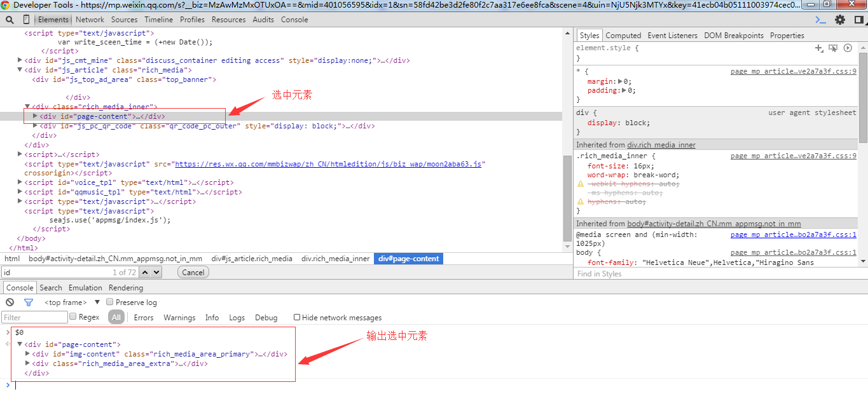Screen dimensions: 868x394
Task: Open the DOM Breakpoints tab
Action: point(734,36)
